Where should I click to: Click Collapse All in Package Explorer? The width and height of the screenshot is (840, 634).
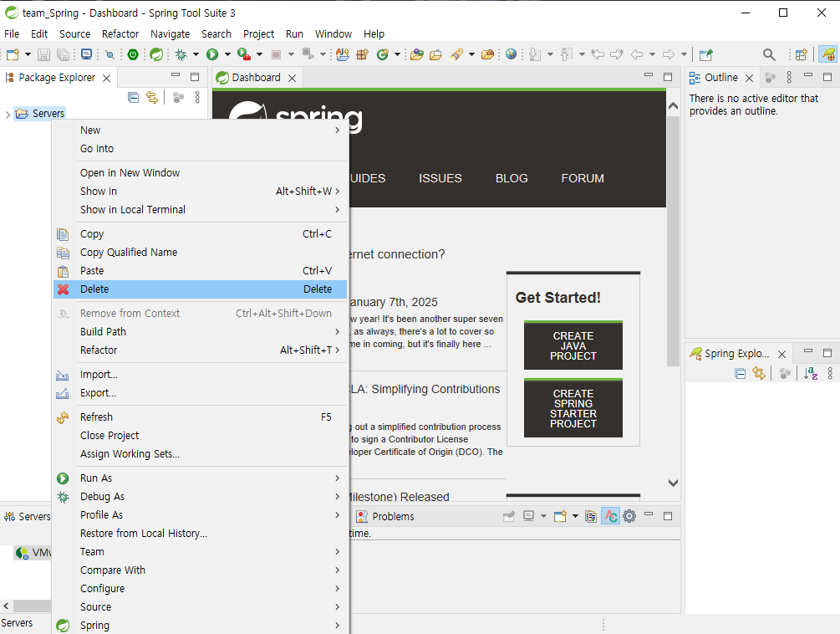[x=134, y=97]
